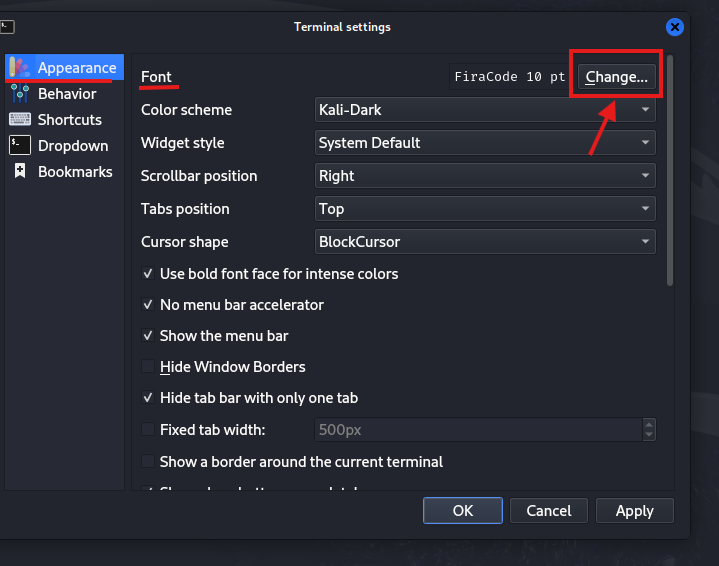
Task: Click the Behavior icon in sidebar
Action: tap(20, 94)
